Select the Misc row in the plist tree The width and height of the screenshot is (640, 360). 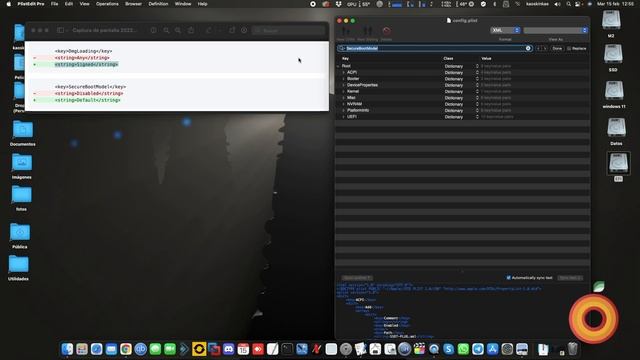[462, 98]
